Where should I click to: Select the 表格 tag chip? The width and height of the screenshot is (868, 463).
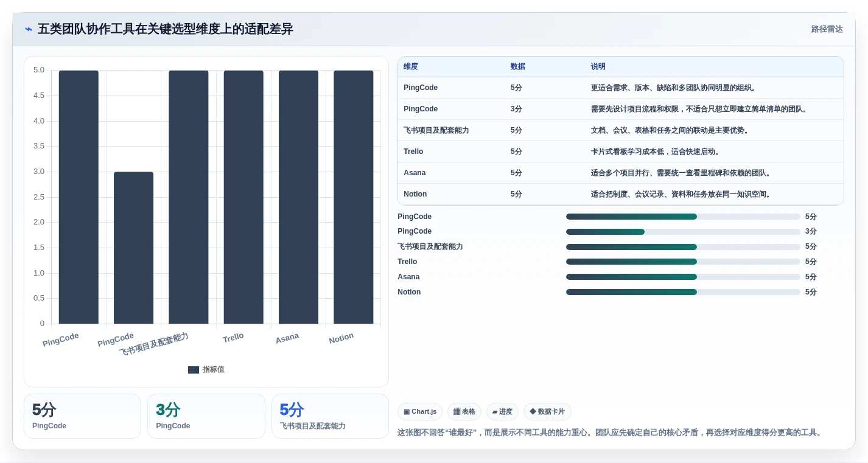tap(464, 412)
